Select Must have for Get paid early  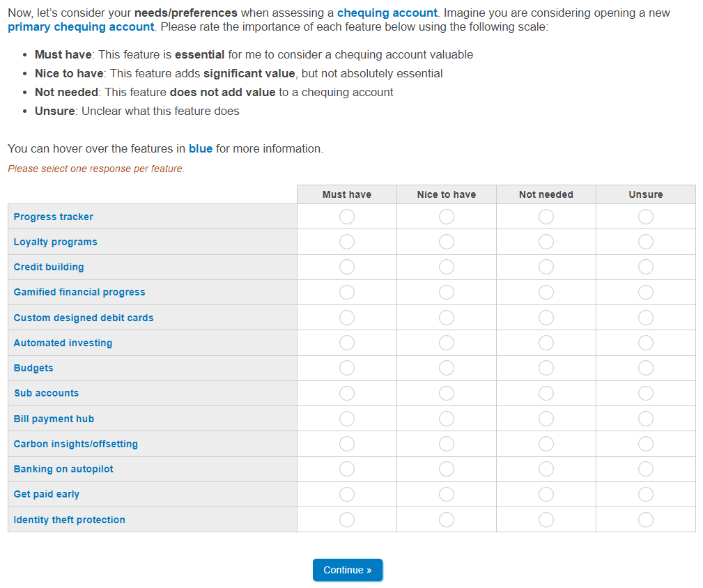[x=347, y=494]
